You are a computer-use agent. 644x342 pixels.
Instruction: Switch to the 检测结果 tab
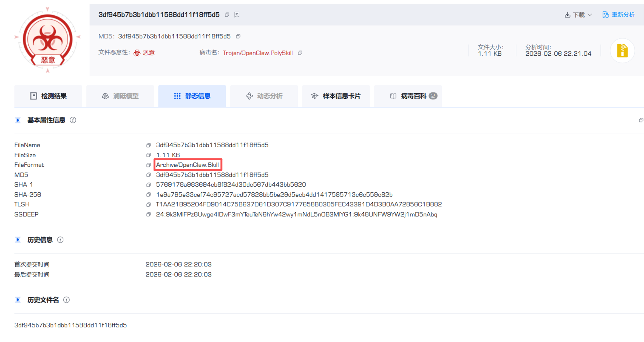(48, 96)
